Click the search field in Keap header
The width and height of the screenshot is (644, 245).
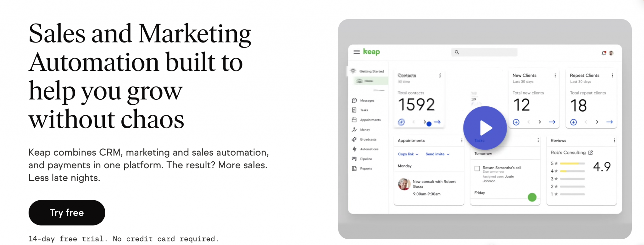[484, 52]
